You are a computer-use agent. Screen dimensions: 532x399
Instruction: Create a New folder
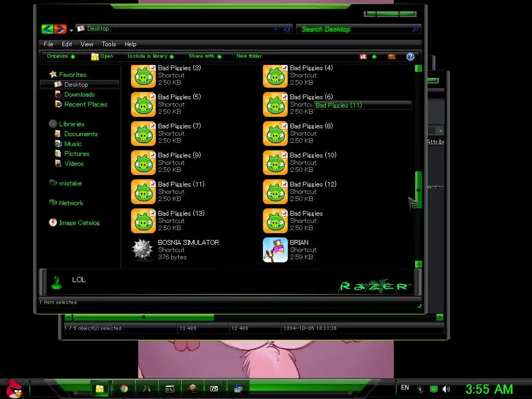(249, 56)
